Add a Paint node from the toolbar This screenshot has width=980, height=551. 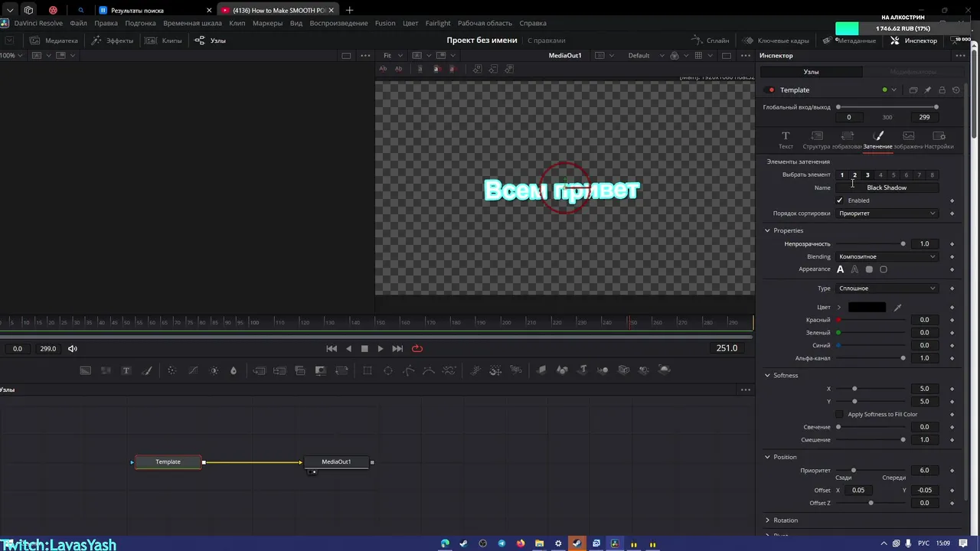pos(147,370)
